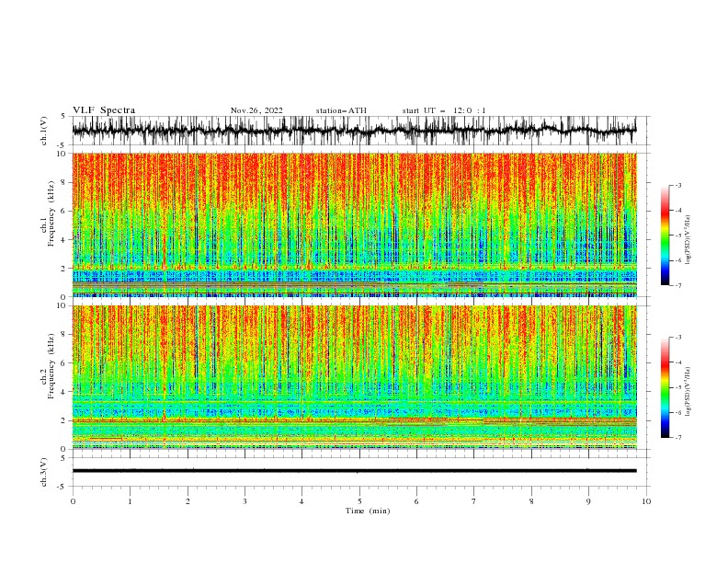Click the '6' kHz tick on the ch.2 spectrogram
Viewport: 728px width, 563px height.
64,362
